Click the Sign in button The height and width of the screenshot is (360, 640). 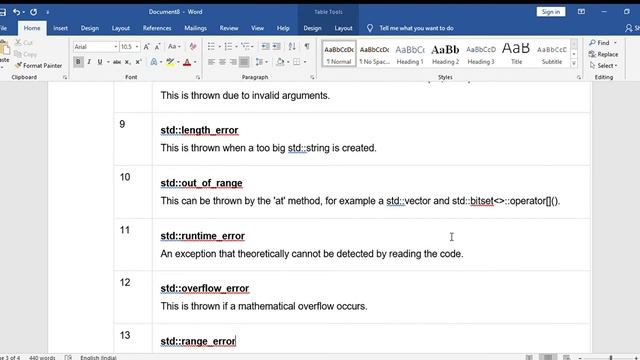click(x=551, y=12)
